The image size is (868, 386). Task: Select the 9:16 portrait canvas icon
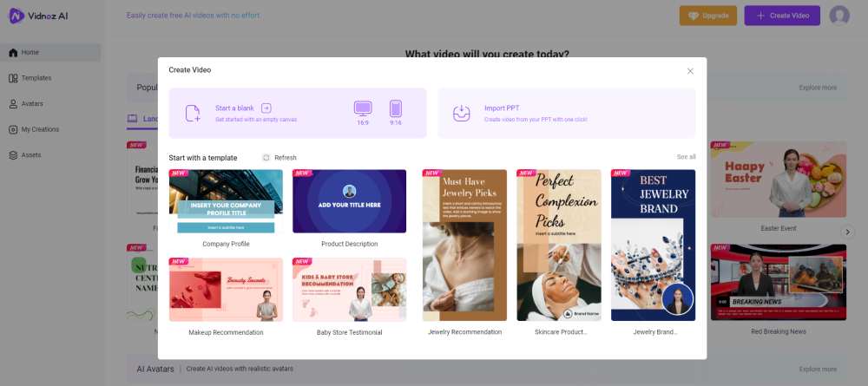pos(395,108)
